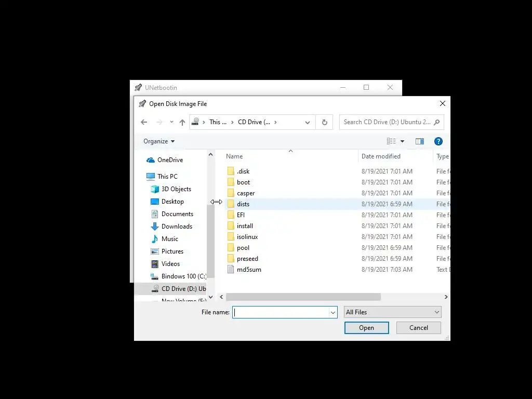Open Documents in the sidebar
Image resolution: width=532 pixels, height=399 pixels.
click(177, 214)
